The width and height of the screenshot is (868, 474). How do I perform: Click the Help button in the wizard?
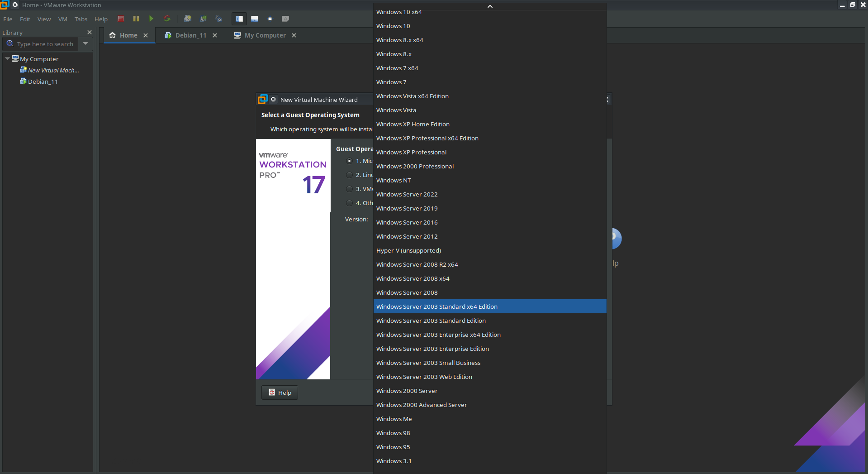[x=280, y=393]
